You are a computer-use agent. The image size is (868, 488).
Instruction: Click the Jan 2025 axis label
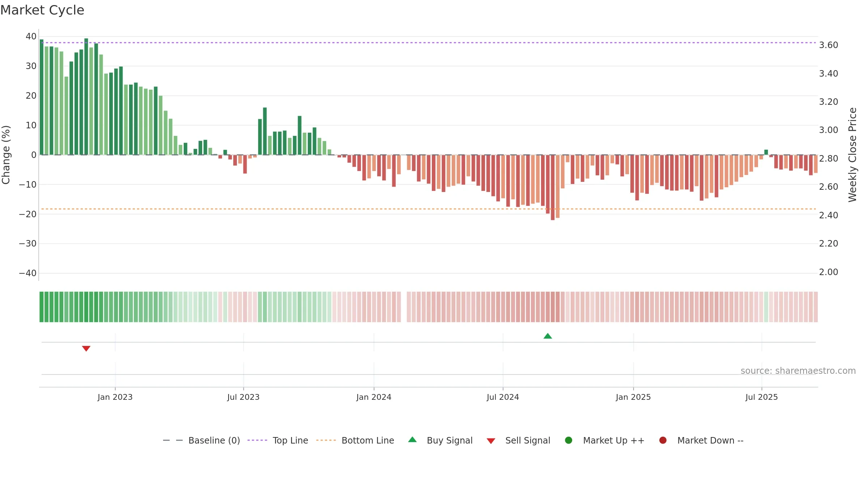[x=633, y=397]
